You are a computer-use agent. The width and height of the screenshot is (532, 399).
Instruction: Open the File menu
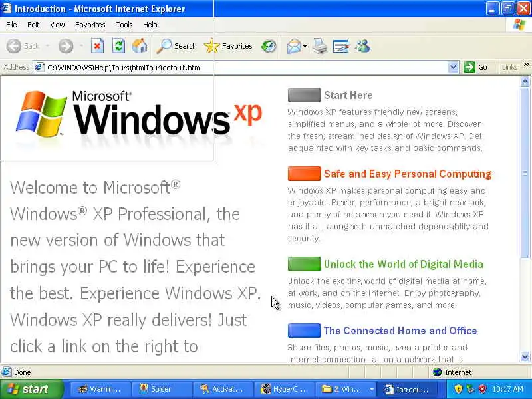tap(11, 25)
